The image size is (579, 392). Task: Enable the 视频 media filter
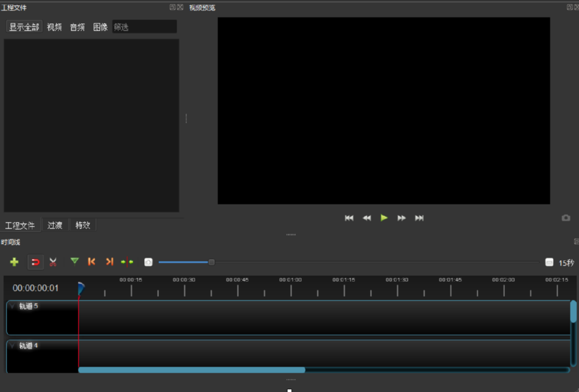(53, 27)
